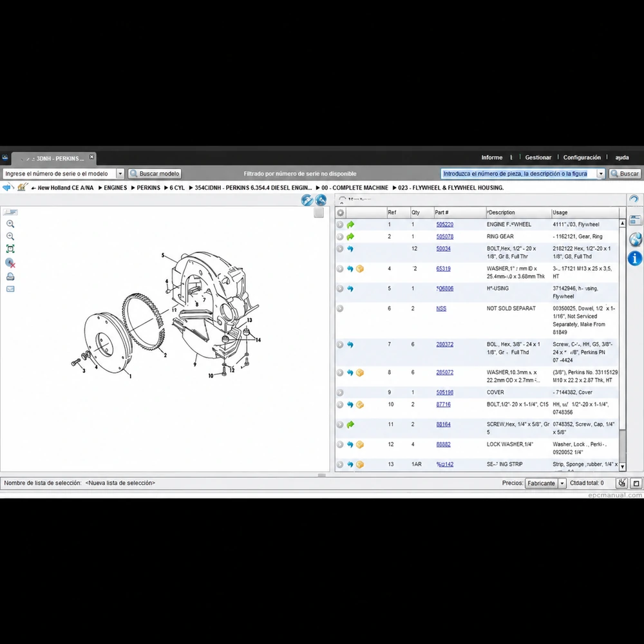Viewport: 644px width, 644px height.
Task: Open the Configuración menu
Action: tap(582, 157)
